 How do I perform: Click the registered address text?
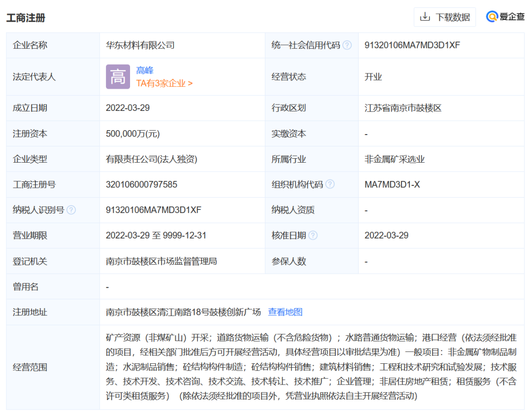tap(183, 312)
